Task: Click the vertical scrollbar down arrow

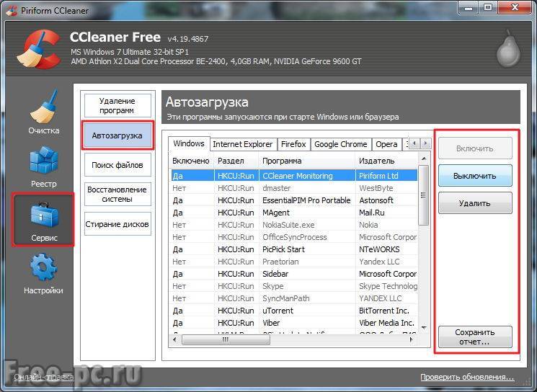Action: point(424,328)
